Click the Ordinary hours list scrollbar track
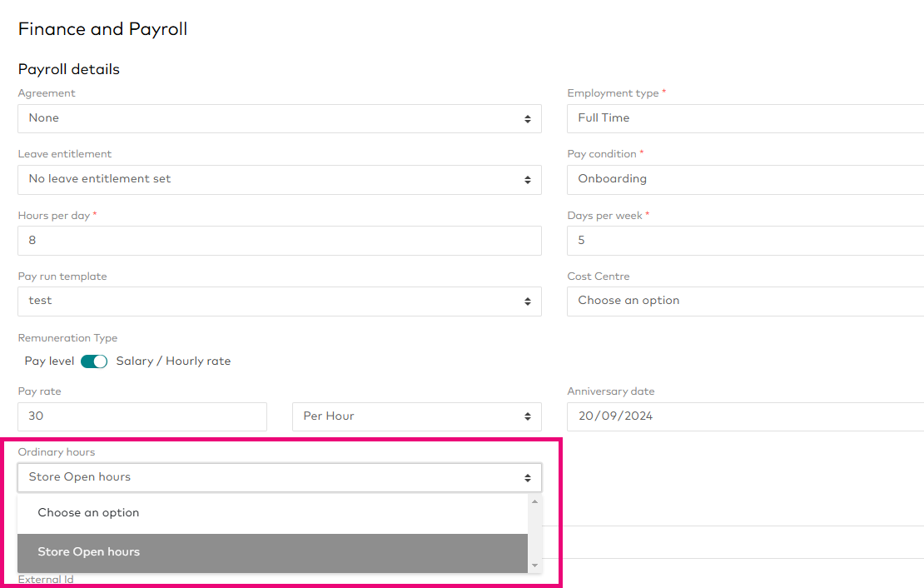Viewport: 924px width, 588px height. click(x=534, y=533)
